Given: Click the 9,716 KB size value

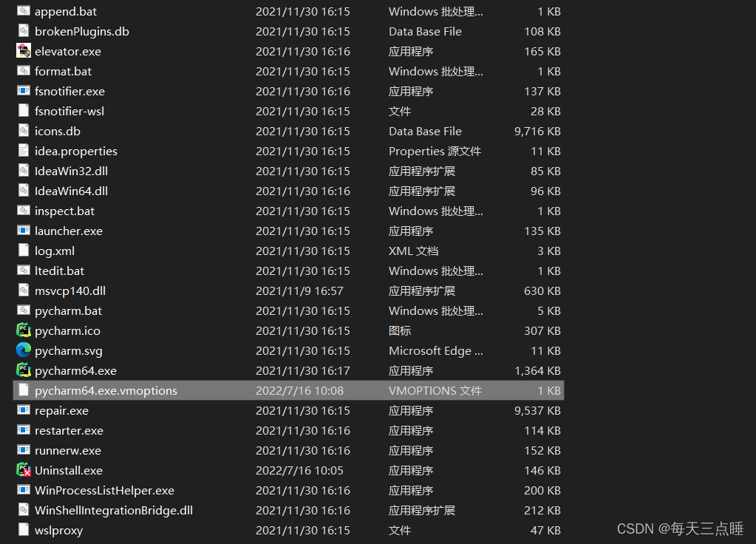Looking at the screenshot, I should (537, 131).
